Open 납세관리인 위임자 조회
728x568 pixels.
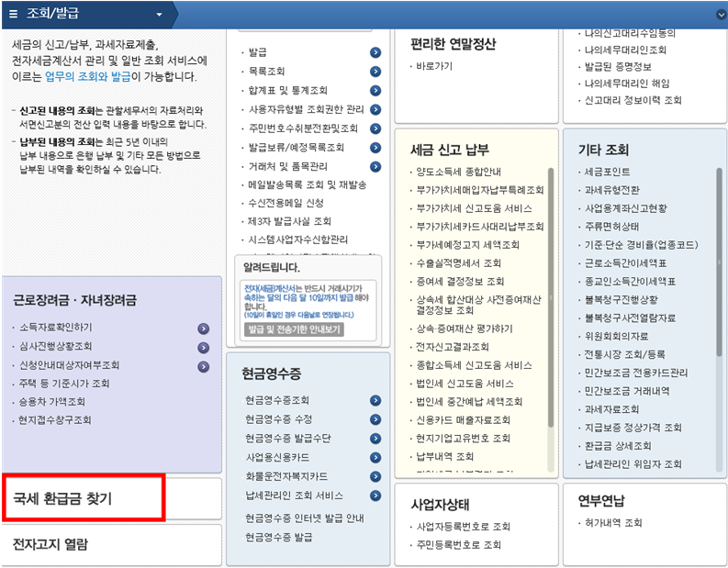coord(633,464)
